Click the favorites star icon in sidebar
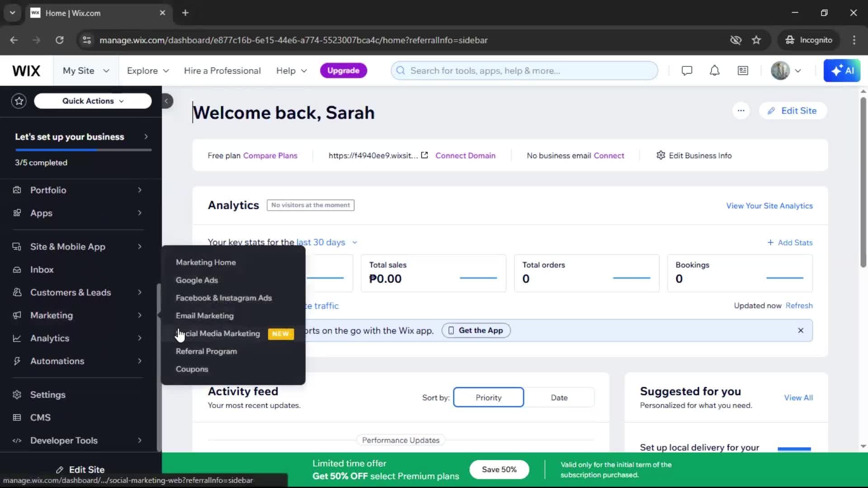Image resolution: width=868 pixels, height=488 pixels. (19, 101)
